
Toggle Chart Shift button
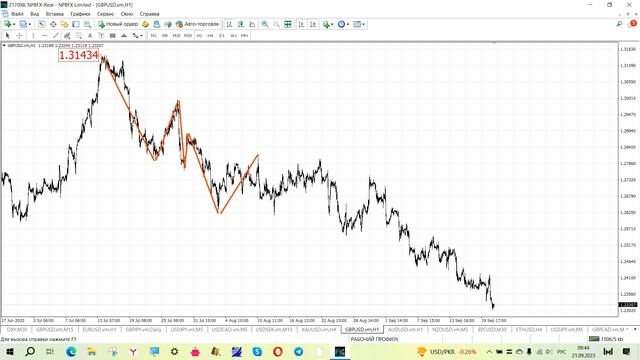[x=313, y=24]
